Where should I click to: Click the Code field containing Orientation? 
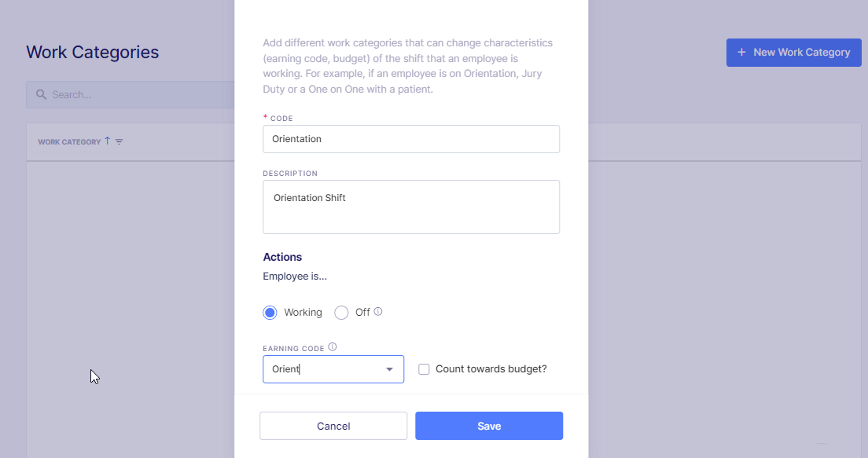pyautogui.click(x=411, y=139)
